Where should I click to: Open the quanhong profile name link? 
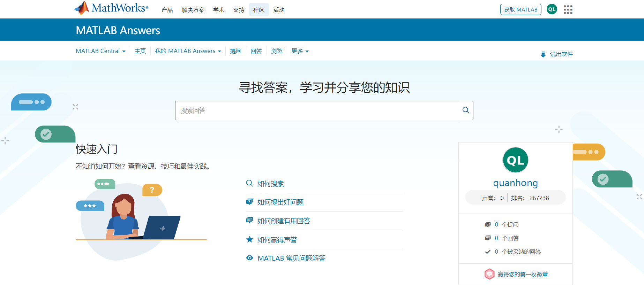tap(515, 183)
